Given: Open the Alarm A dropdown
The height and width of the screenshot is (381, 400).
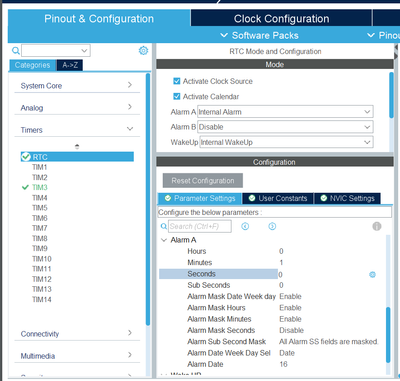Looking at the screenshot, I should pyautogui.click(x=285, y=112).
